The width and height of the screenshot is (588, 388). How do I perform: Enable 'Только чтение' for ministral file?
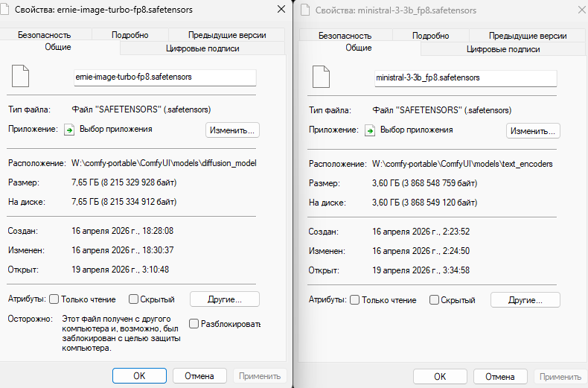[355, 300]
